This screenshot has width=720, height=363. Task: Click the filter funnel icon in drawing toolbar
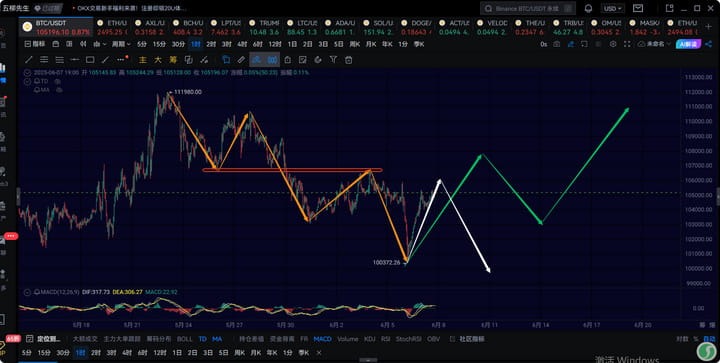[x=333, y=60]
